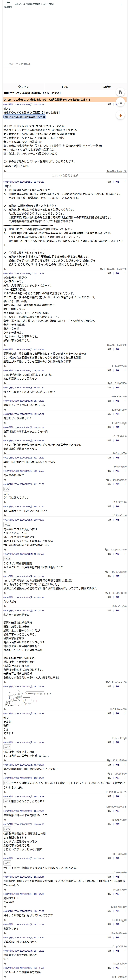Click the mevius.5ch thread URL chip
Viewport: 130px width, 980px height.
[x=25, y=117]
